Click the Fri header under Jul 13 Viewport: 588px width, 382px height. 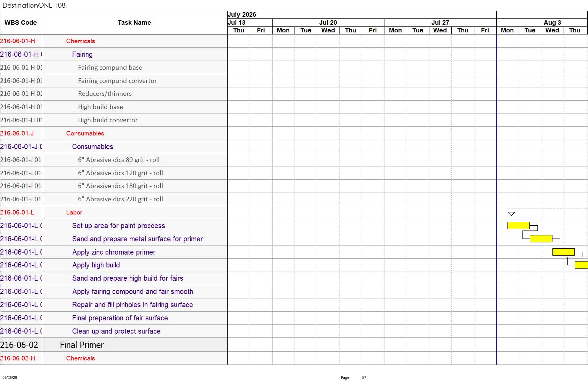pos(261,30)
